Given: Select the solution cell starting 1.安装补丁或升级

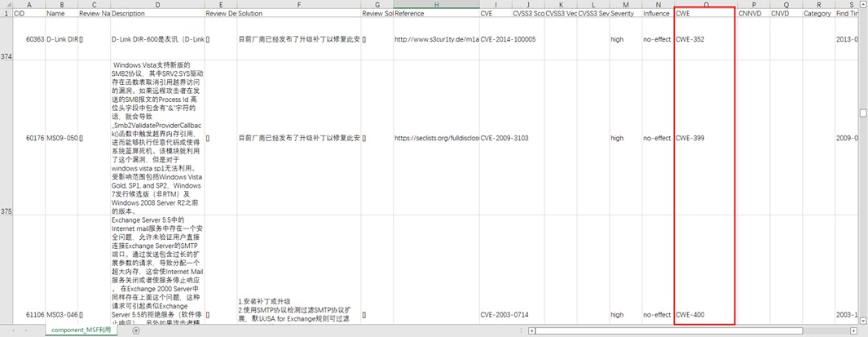Looking at the screenshot, I should coord(299,269).
